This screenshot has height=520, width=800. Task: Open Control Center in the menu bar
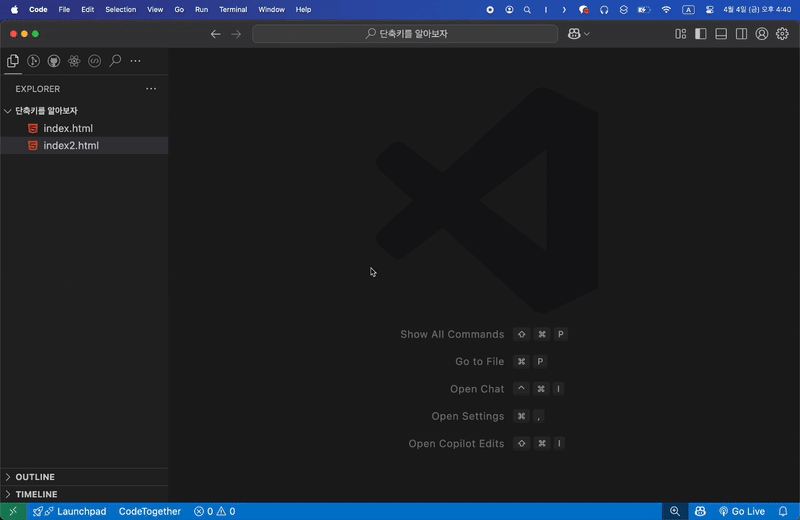[x=710, y=9]
